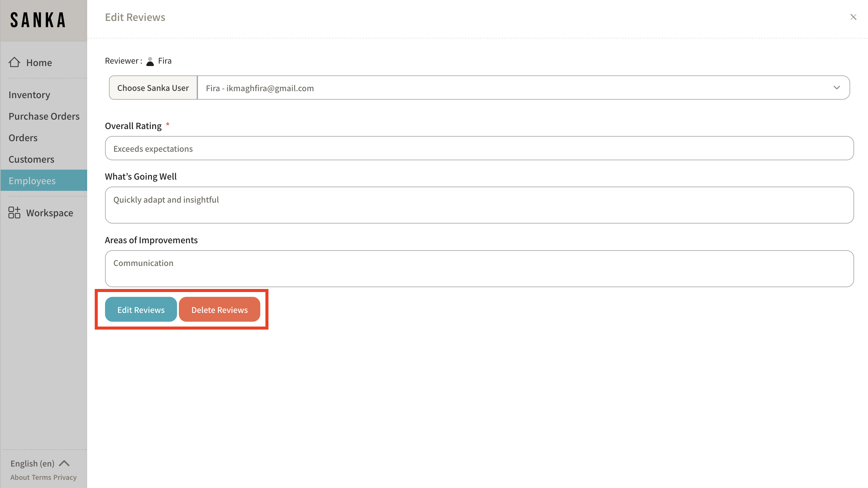
Task: Go to Purchase Orders
Action: pyautogui.click(x=44, y=116)
